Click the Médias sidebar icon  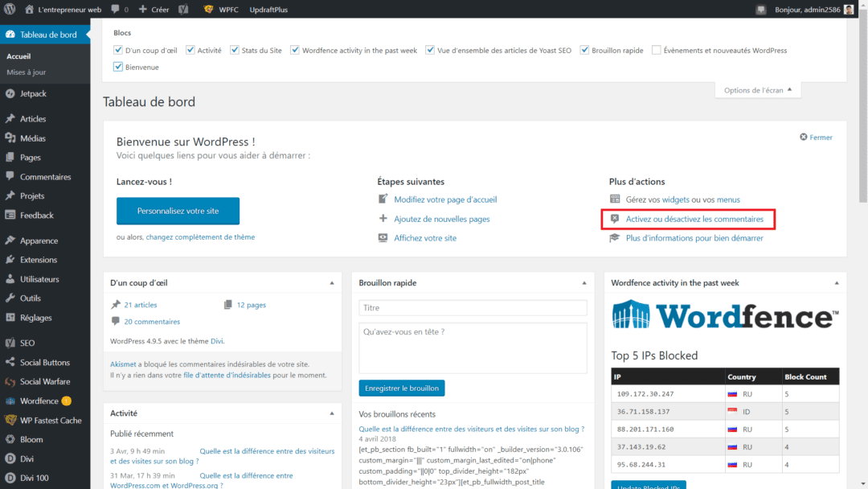tap(10, 138)
